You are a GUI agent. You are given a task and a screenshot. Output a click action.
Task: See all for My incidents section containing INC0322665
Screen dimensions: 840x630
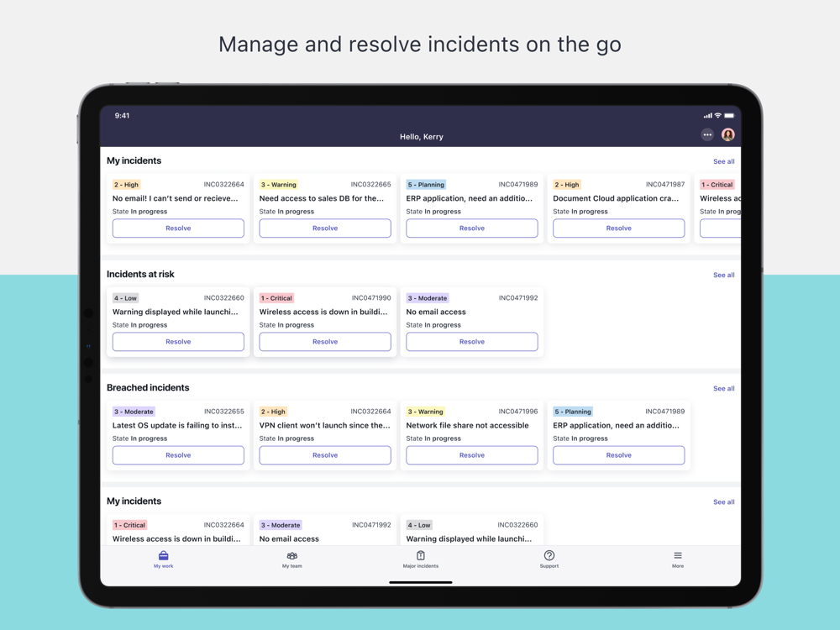click(724, 161)
